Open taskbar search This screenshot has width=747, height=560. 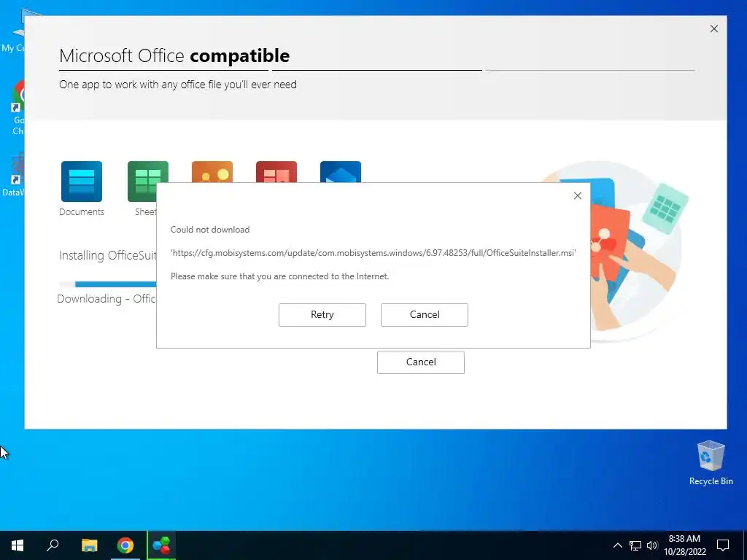53,545
